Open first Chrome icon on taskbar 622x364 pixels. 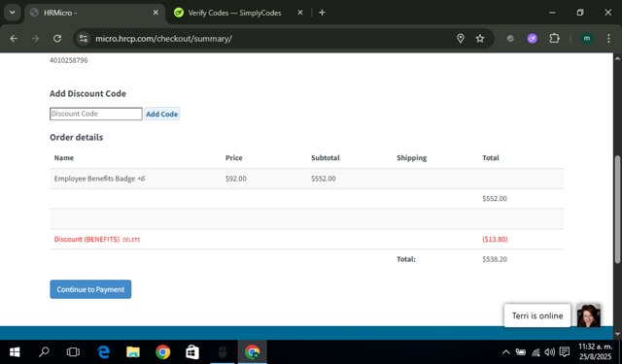pos(162,352)
